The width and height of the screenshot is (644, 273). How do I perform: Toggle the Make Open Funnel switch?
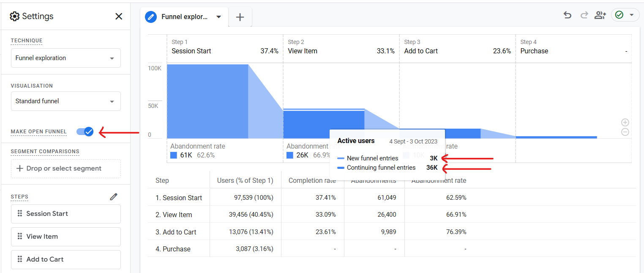point(85,132)
